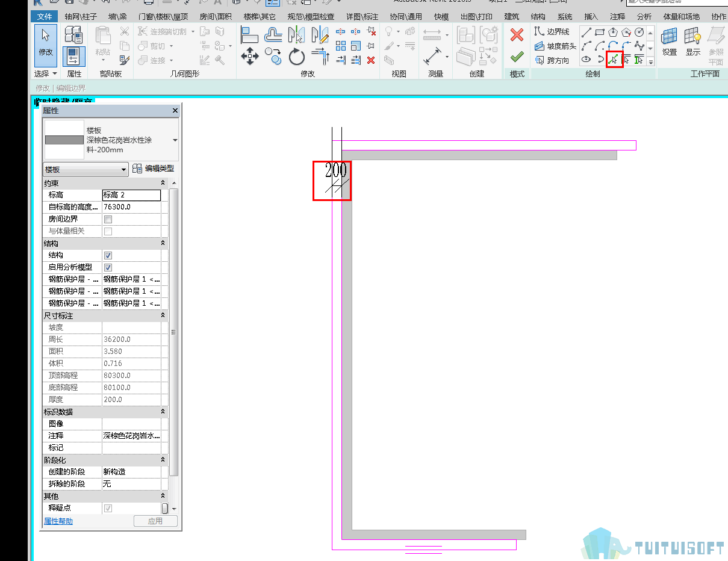728x561 pixels.
Task: Close the 属性 panel
Action: tap(175, 111)
